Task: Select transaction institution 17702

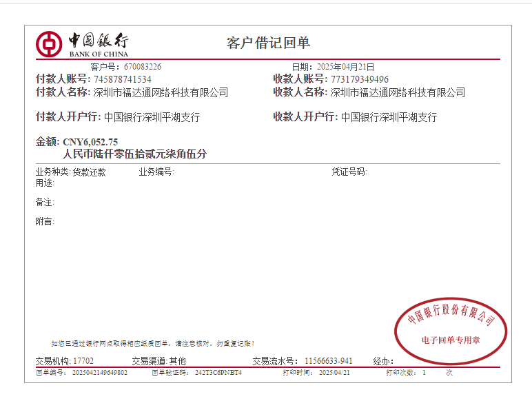Action: click(x=83, y=361)
